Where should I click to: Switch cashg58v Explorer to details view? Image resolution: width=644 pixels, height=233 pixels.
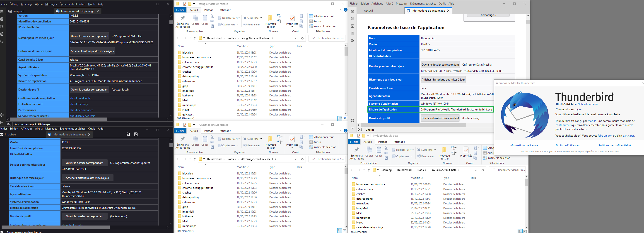[x=340, y=118]
